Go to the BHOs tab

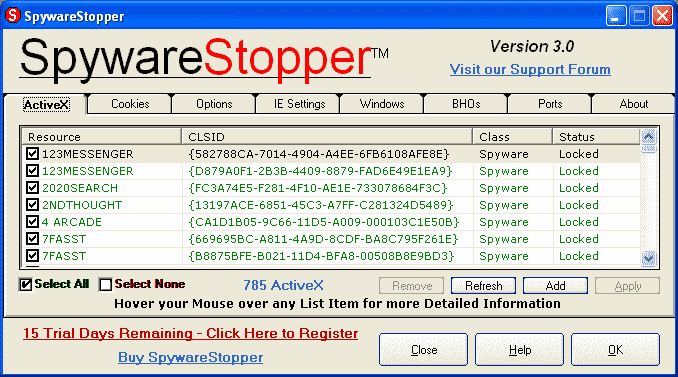(466, 104)
